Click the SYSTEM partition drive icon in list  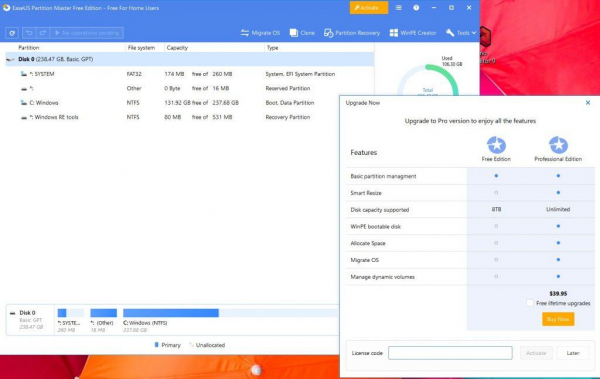(24, 74)
